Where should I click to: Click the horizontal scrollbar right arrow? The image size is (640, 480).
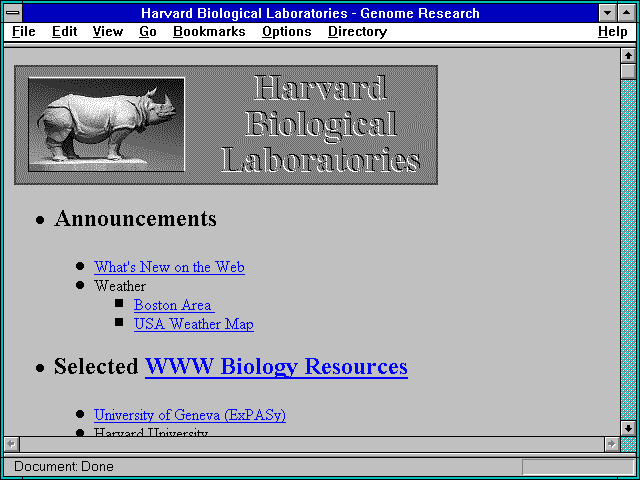click(x=611, y=444)
